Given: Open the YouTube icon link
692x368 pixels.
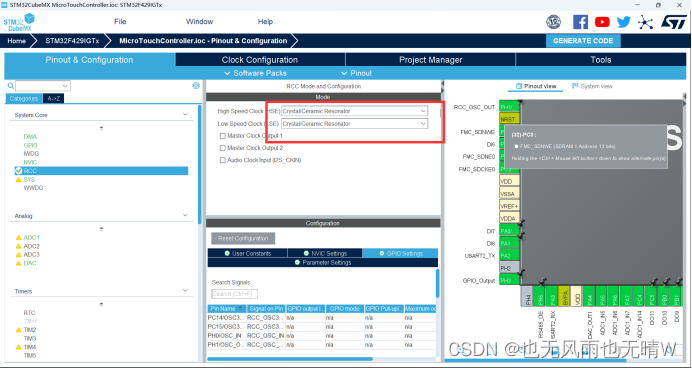Looking at the screenshot, I should click(602, 22).
